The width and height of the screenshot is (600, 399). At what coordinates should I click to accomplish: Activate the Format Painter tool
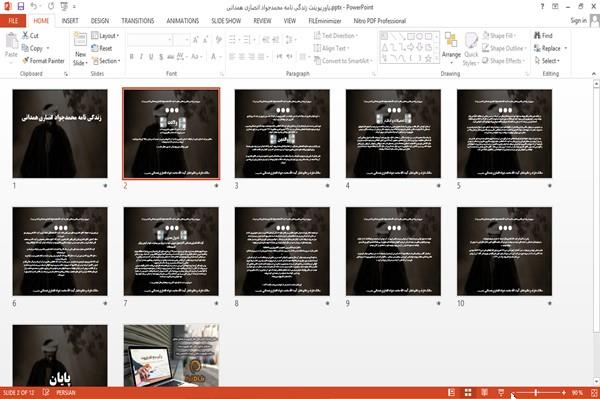tap(43, 60)
